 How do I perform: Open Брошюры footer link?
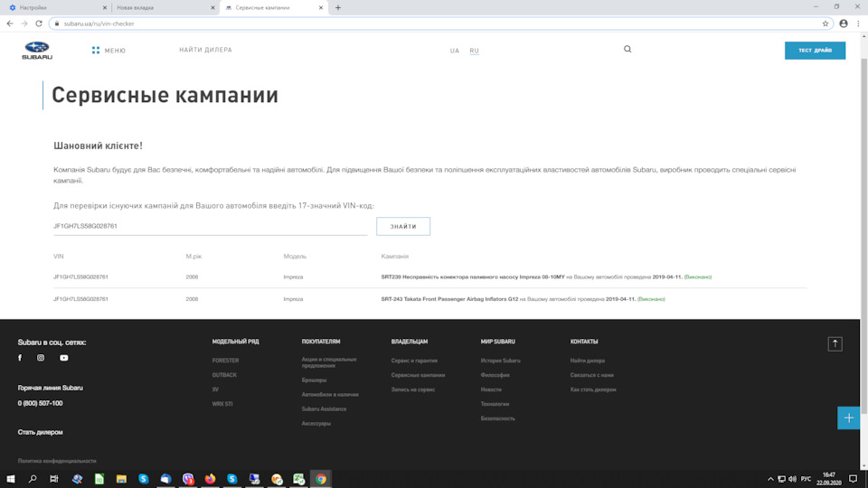coord(314,380)
